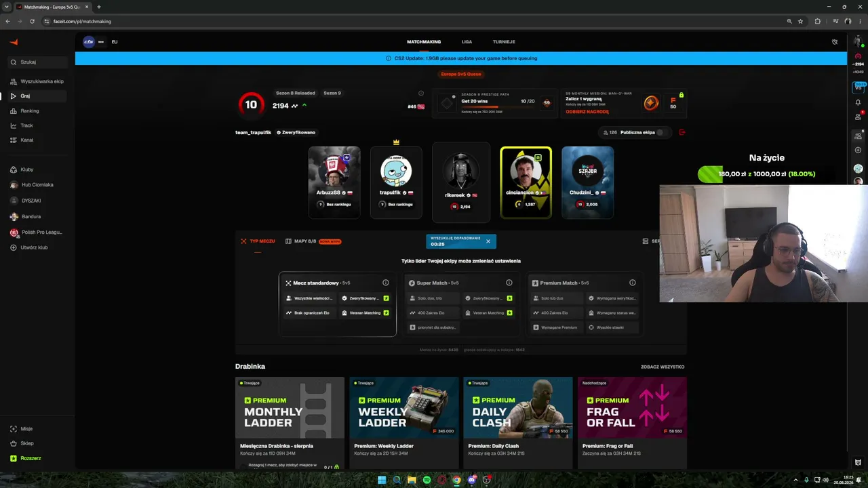
Task: Click the Windows Start button
Action: click(x=382, y=480)
